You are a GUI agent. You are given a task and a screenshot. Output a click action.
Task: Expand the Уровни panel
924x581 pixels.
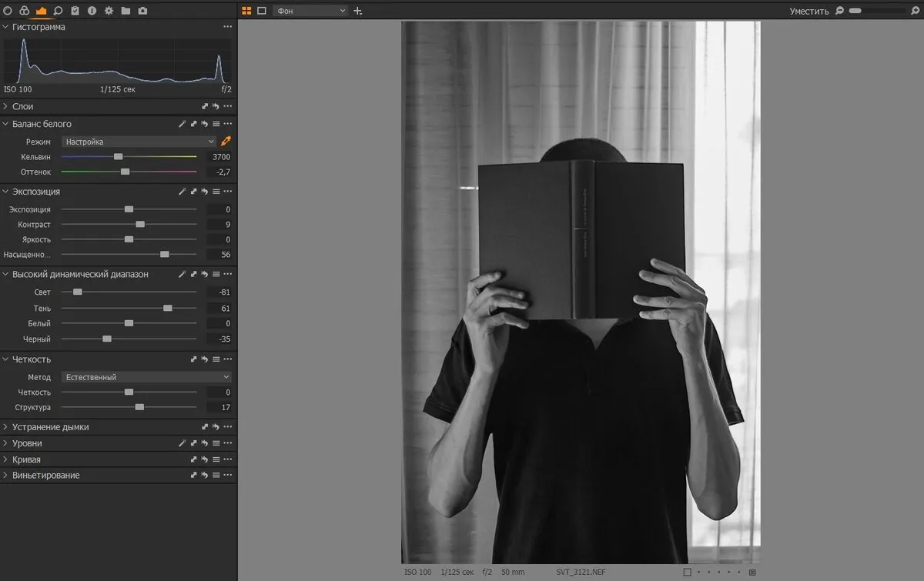5,443
